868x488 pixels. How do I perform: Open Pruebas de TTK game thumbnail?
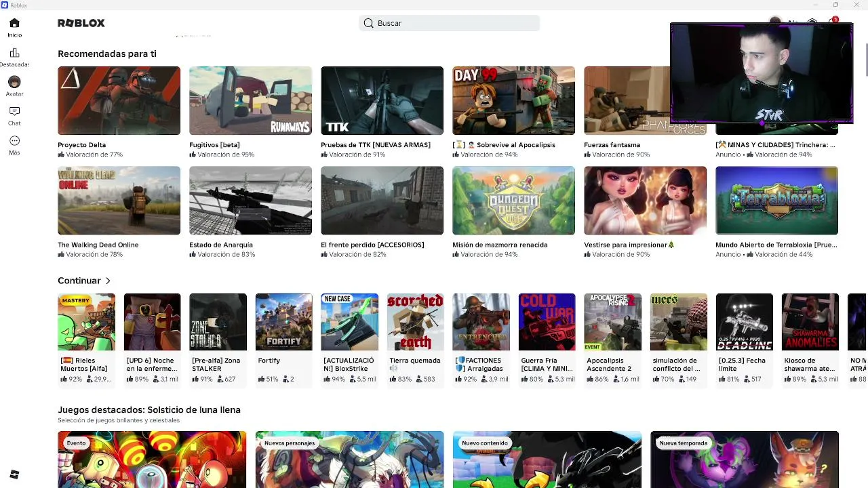[382, 100]
